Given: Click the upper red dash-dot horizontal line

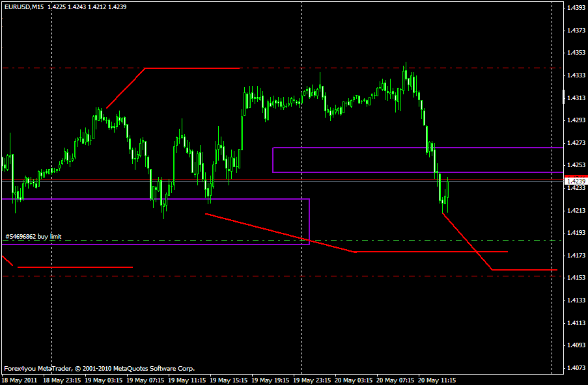Looking at the screenshot, I should point(281,68).
